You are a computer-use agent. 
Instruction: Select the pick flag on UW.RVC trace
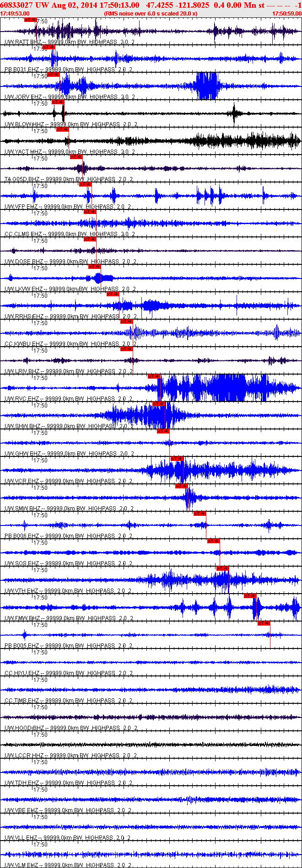pyautogui.click(x=154, y=376)
